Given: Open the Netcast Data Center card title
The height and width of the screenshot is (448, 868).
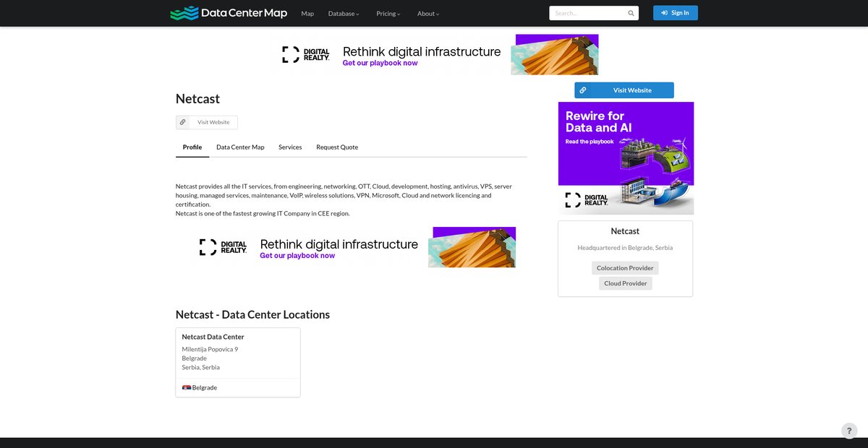Looking at the screenshot, I should click(213, 337).
